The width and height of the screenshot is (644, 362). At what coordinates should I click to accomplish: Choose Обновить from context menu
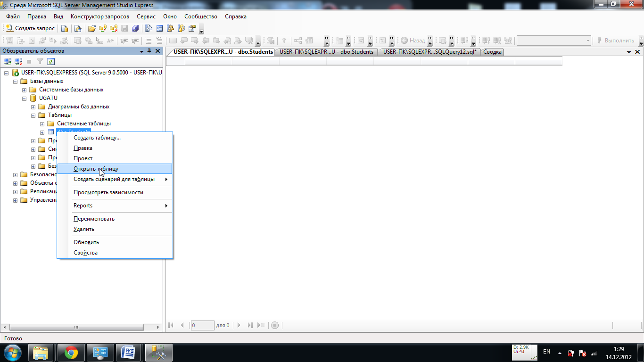(x=86, y=242)
